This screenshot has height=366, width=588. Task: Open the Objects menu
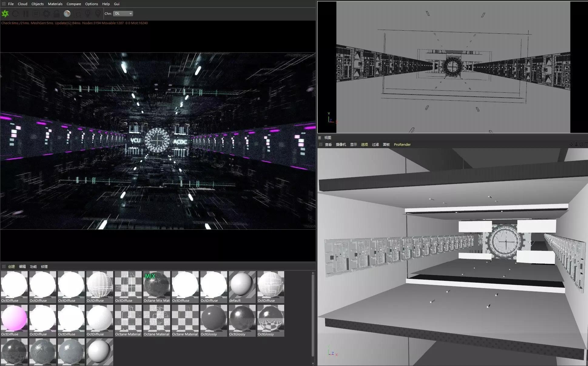point(37,4)
